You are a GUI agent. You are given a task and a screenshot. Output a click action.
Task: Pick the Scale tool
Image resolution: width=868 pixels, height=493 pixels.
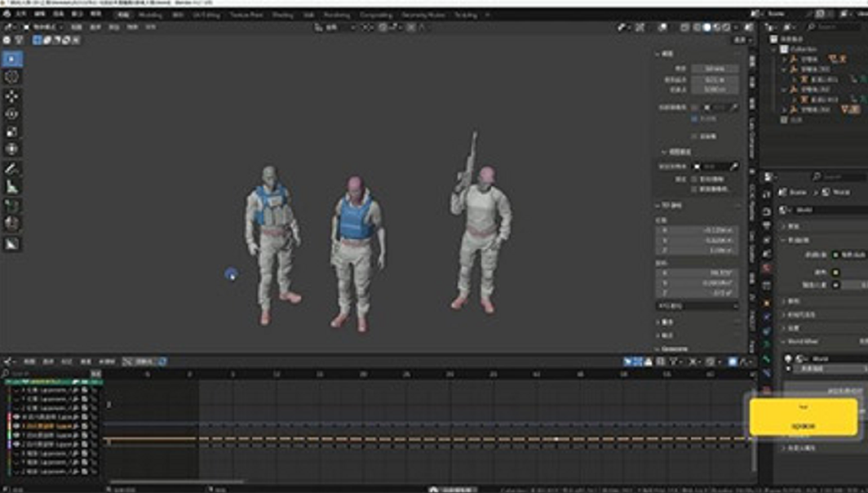(x=12, y=131)
